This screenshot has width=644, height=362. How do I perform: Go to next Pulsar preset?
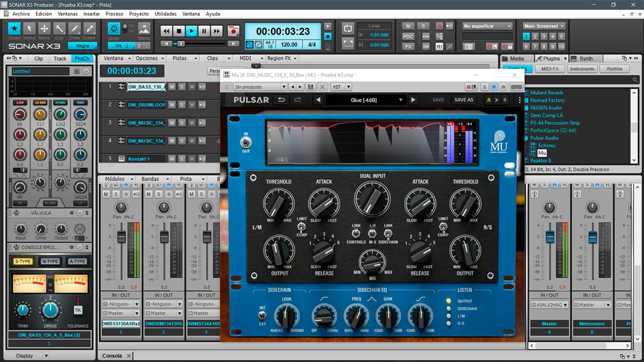pos(413,100)
